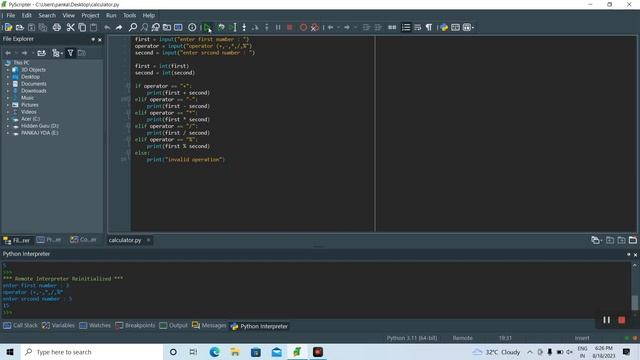Toggle word wrap in the toolbar
The image size is (640, 360).
[x=417, y=27]
